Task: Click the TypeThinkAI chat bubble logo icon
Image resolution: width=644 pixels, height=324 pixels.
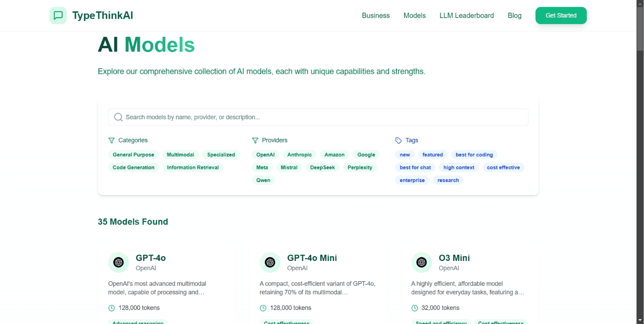Action: tap(58, 16)
